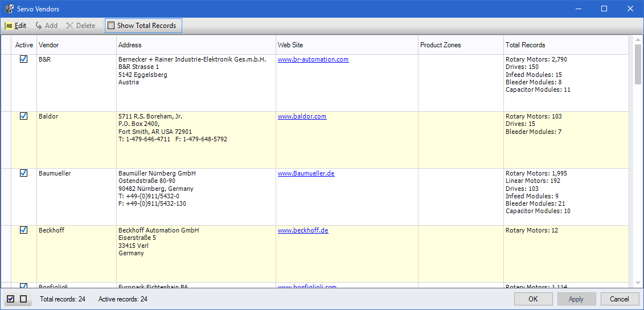Click the Total Records column header

(565, 45)
